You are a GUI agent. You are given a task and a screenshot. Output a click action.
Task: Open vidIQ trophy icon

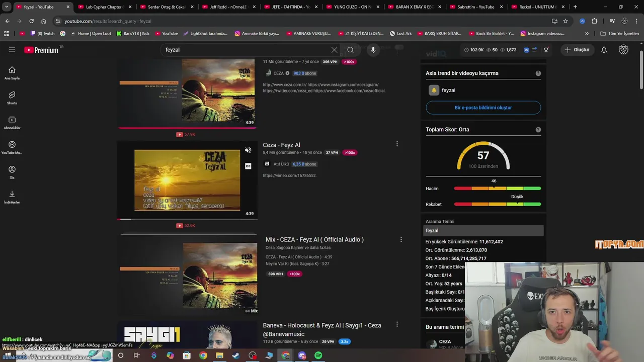coord(546,50)
